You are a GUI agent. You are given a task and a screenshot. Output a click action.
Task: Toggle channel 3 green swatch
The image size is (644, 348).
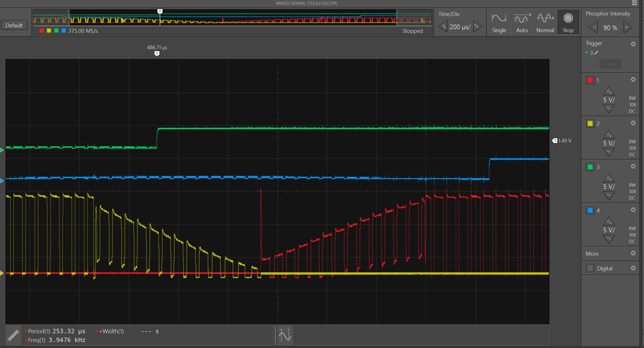(590, 167)
